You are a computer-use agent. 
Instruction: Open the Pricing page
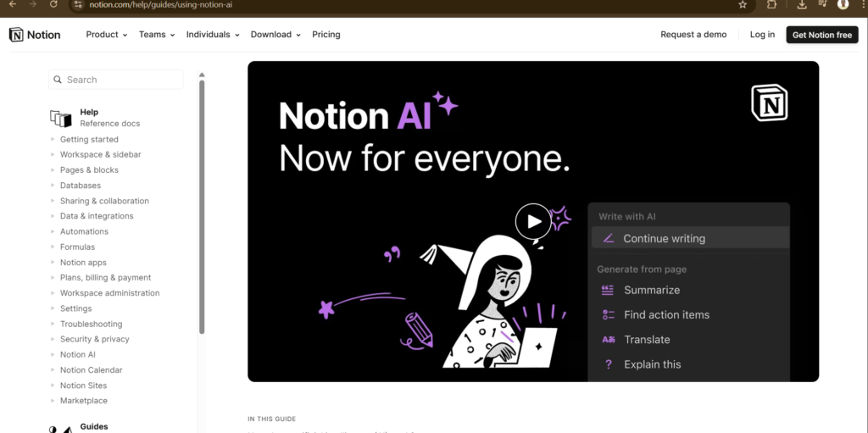point(326,35)
